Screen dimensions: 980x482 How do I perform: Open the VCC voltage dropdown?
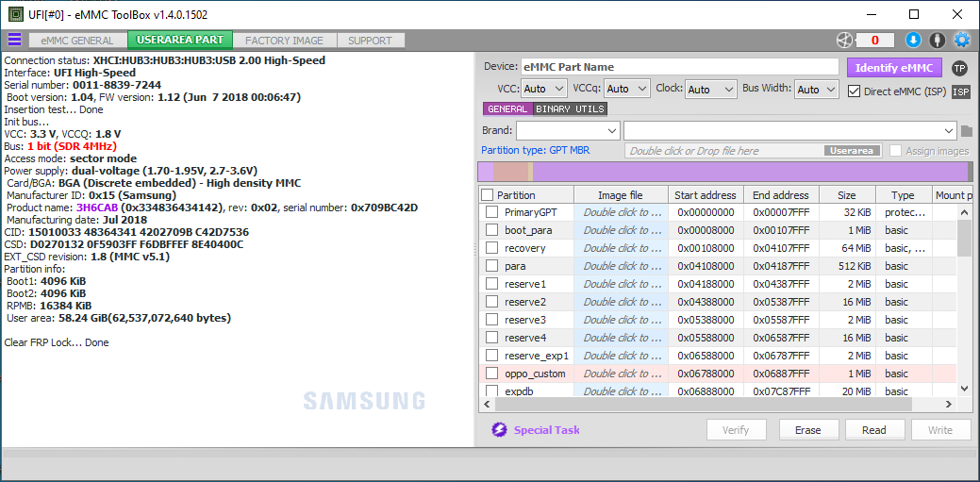543,90
